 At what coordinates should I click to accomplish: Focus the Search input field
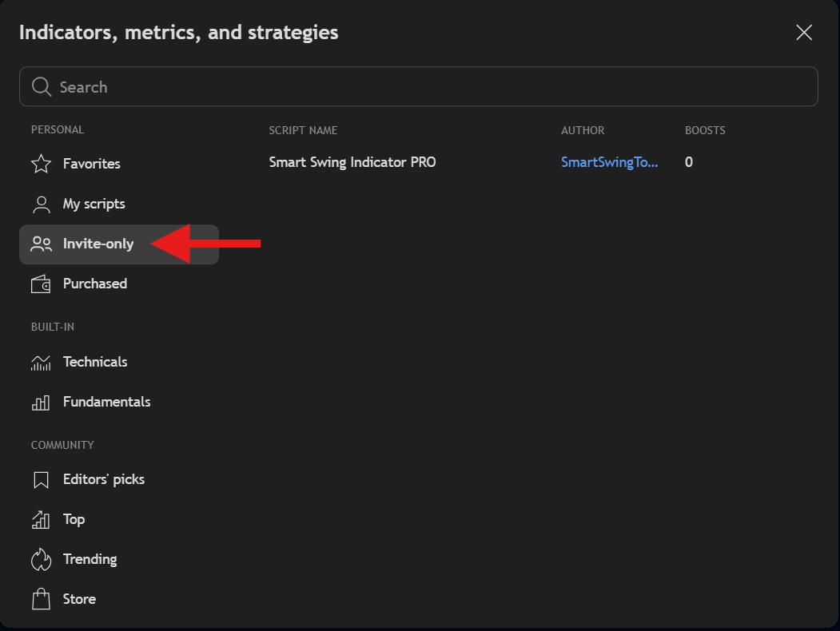click(x=432, y=87)
